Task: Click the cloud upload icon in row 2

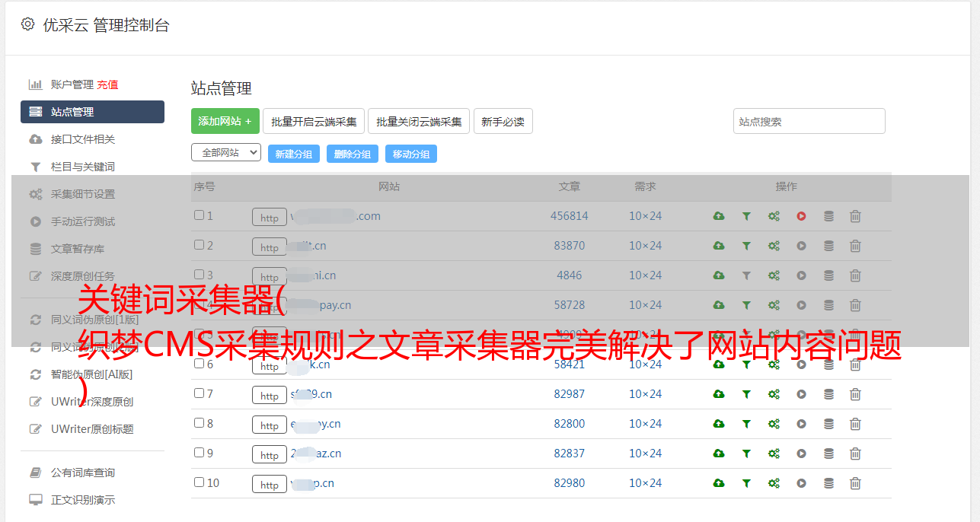Action: pyautogui.click(x=719, y=246)
